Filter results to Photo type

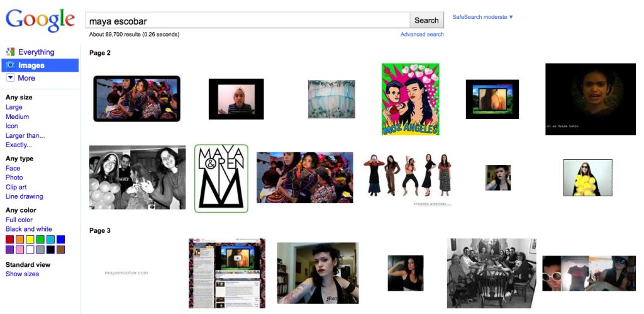14,177
